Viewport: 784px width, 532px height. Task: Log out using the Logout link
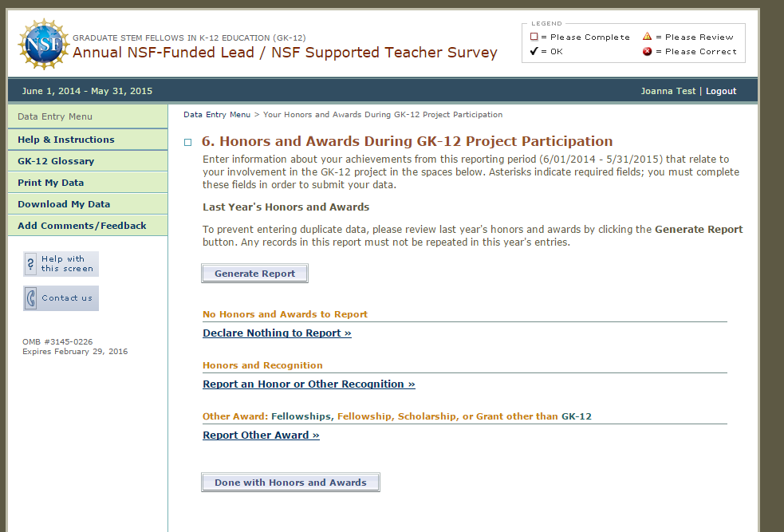click(x=721, y=91)
